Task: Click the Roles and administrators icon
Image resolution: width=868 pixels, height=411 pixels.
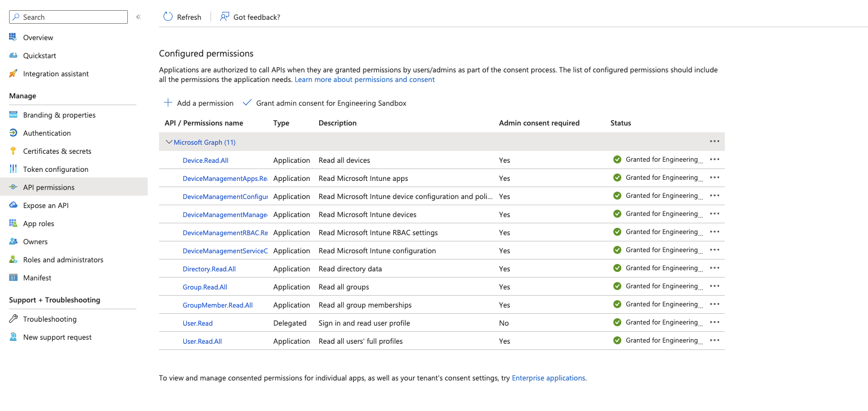Action: pyautogui.click(x=13, y=259)
